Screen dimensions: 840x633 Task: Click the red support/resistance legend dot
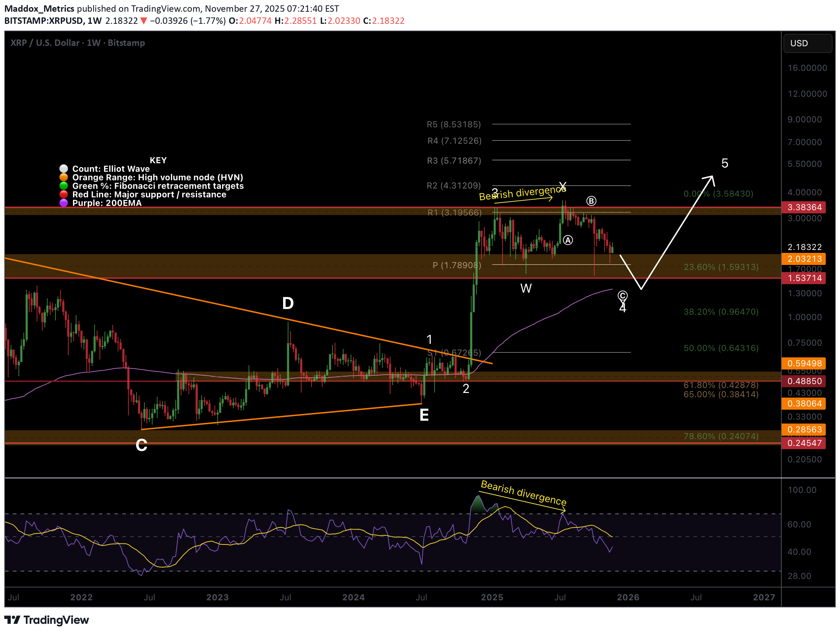click(63, 195)
